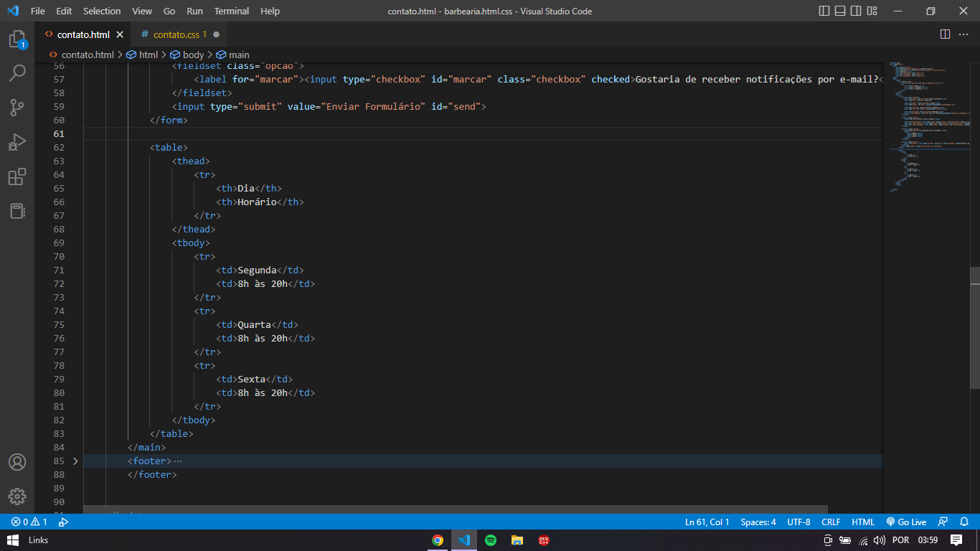Close the contato.html tab

click(120, 34)
